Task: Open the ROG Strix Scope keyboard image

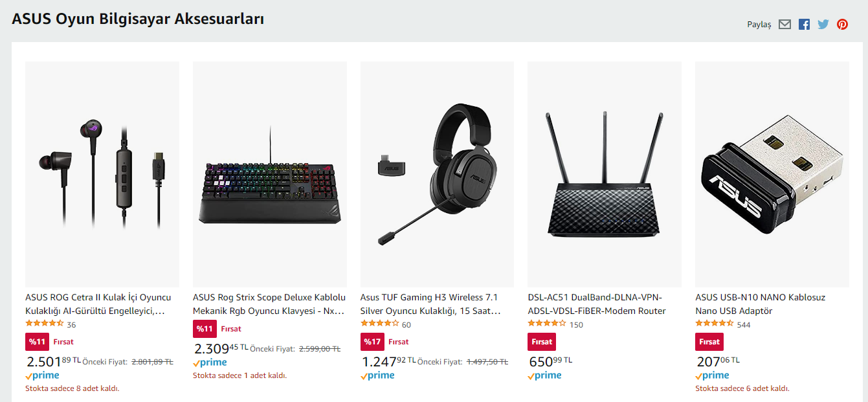Action: pyautogui.click(x=269, y=174)
